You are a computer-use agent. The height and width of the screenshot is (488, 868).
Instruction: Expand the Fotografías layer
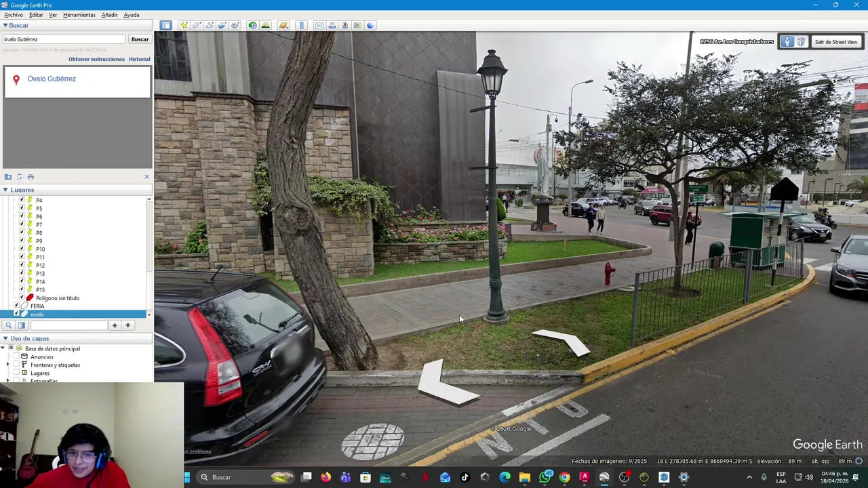click(x=7, y=380)
